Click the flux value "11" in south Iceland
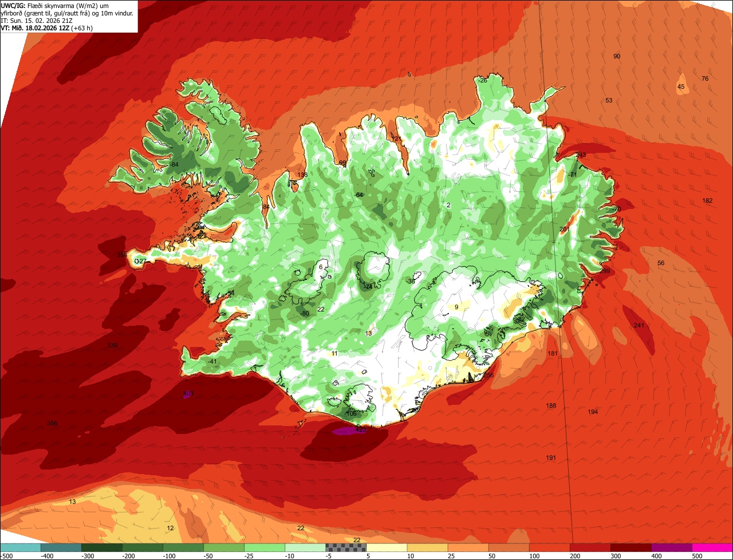Screen dimensions: 733x560 tap(334, 353)
